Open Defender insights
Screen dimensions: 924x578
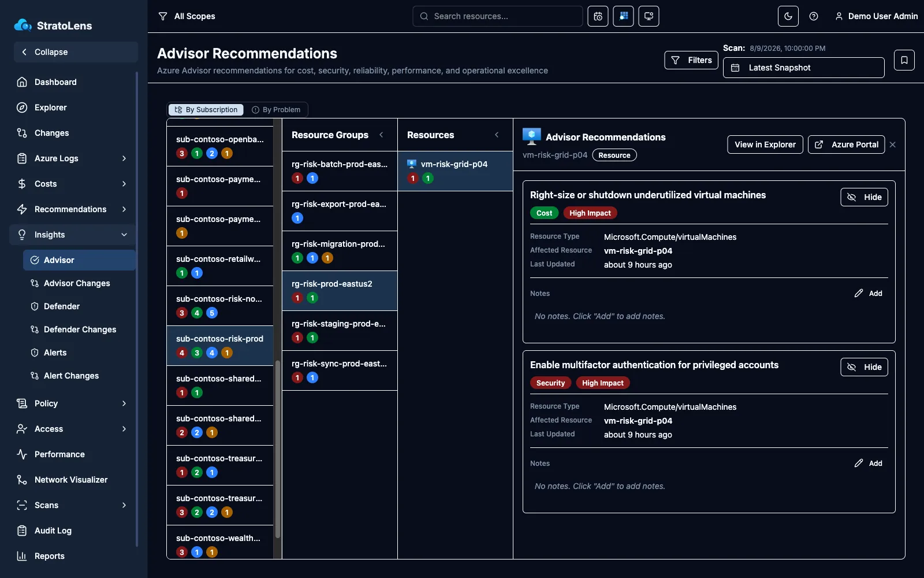80,306
